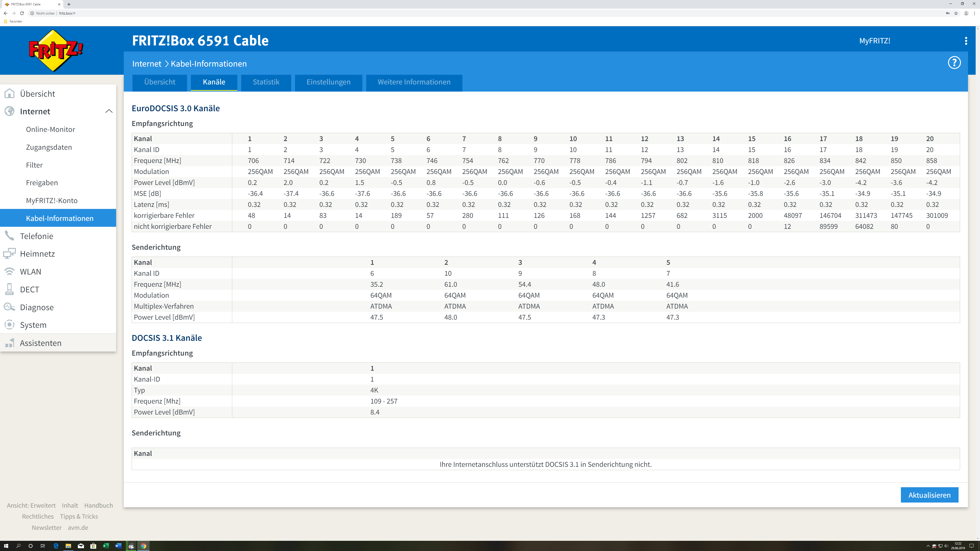Toggle the Ansicht: Erweitert view link
Image resolution: width=980 pixels, height=551 pixels.
[31, 505]
